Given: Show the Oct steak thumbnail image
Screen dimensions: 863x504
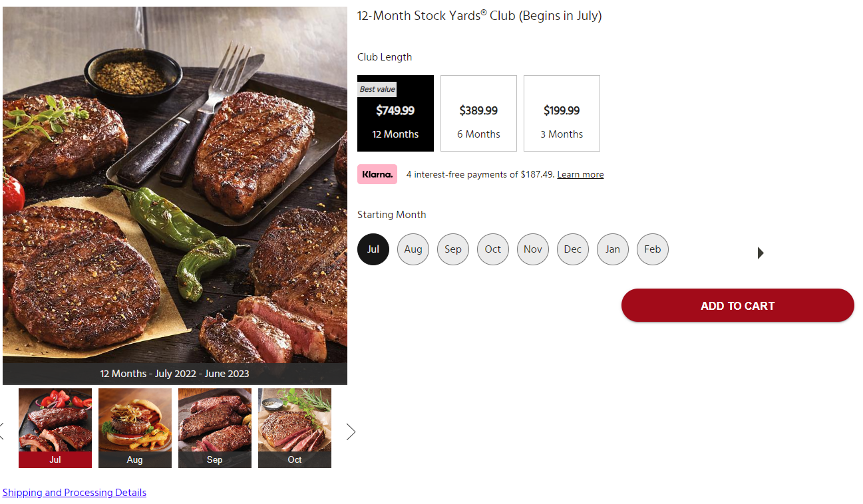Looking at the screenshot, I should [295, 428].
